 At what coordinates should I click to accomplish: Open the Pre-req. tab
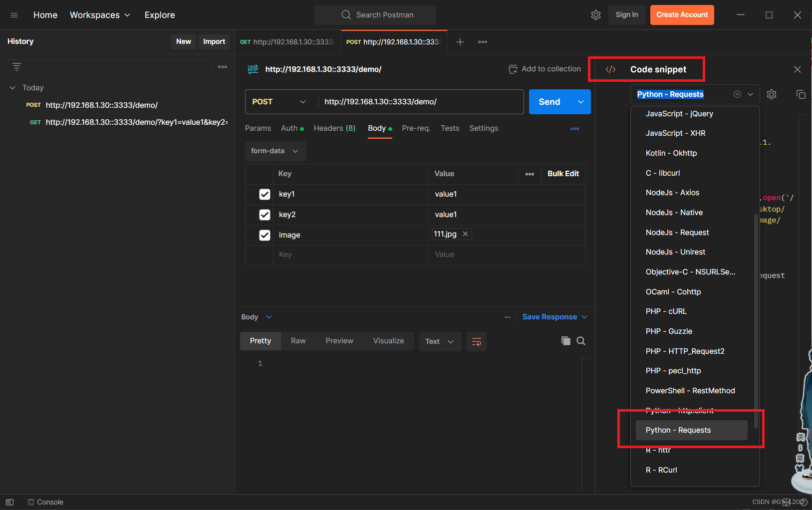point(416,128)
